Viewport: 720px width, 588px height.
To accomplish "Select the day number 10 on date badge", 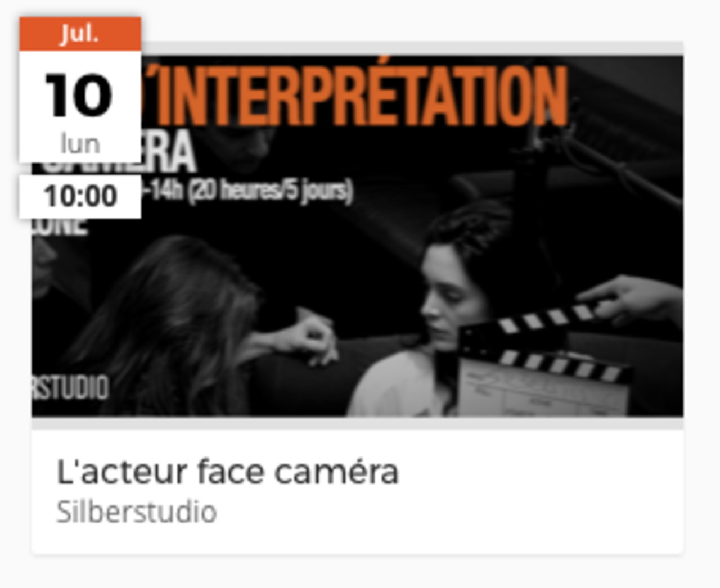I will tap(79, 96).
